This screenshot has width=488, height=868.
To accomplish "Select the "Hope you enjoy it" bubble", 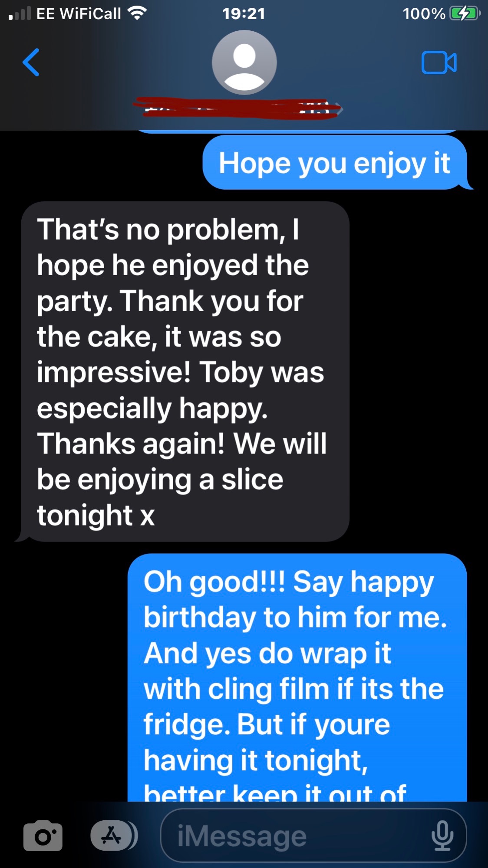I will [x=335, y=163].
